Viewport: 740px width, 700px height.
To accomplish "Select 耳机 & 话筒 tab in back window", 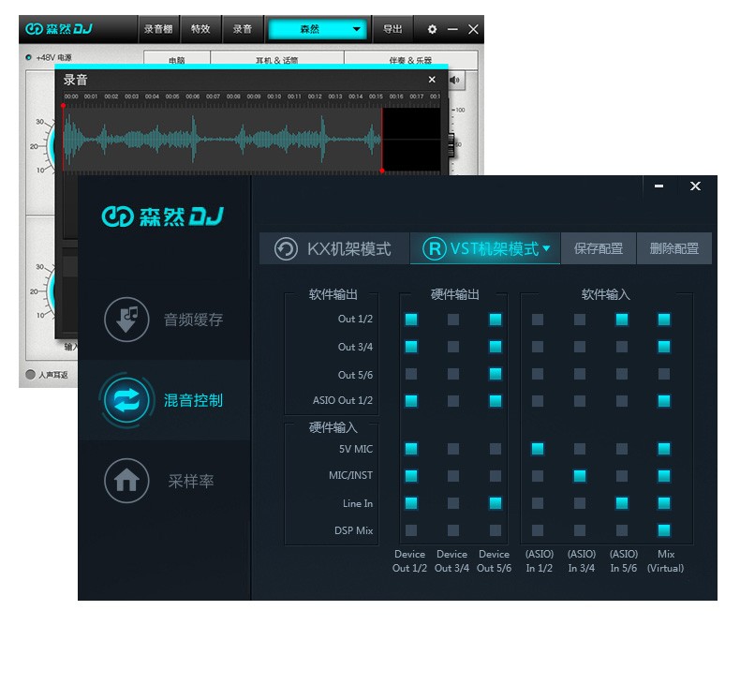I will [x=277, y=59].
